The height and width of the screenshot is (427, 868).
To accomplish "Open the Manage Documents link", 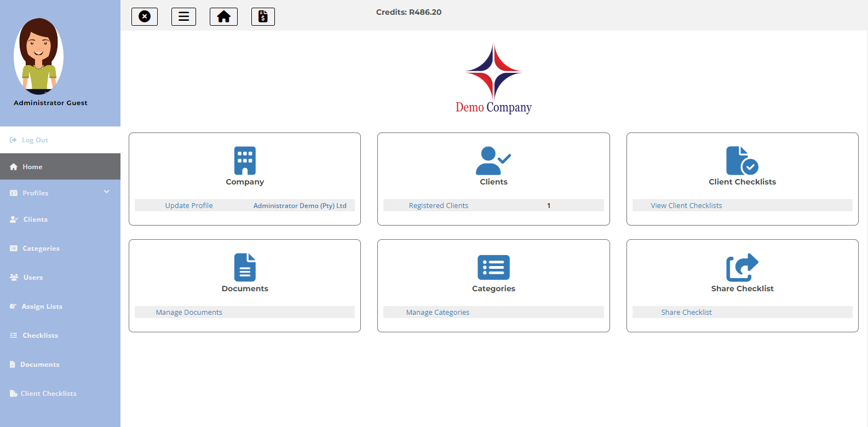I will point(189,313).
